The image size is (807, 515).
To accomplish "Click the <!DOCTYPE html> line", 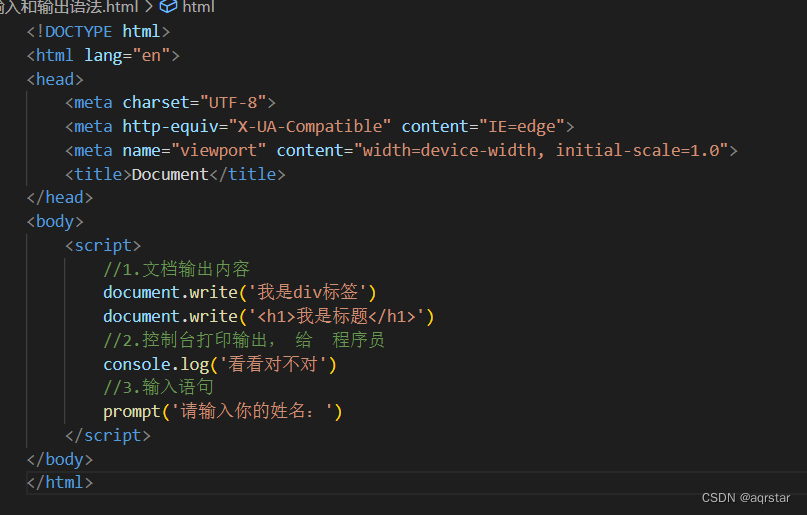I will pyautogui.click(x=98, y=31).
